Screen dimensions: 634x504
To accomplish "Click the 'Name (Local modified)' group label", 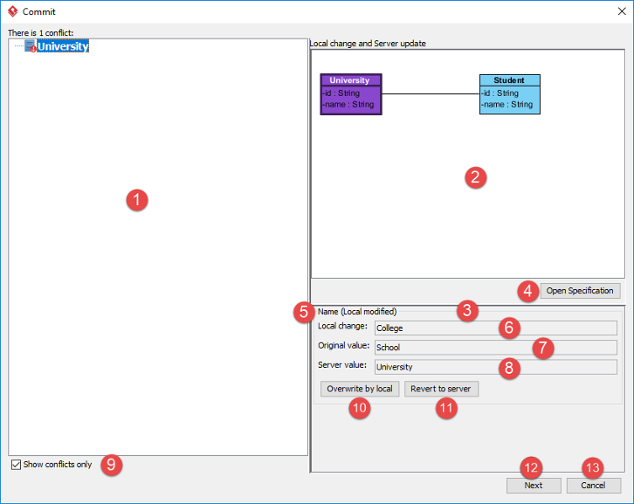I will click(357, 312).
